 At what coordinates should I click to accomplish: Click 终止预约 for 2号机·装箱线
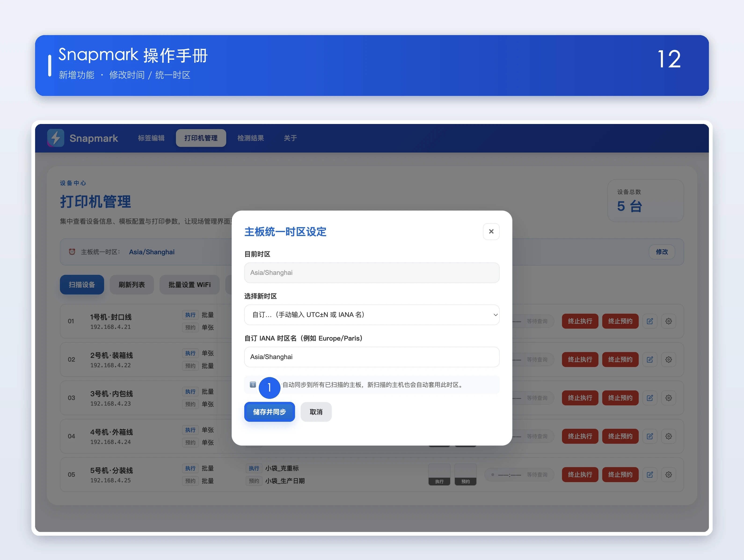[x=620, y=360]
